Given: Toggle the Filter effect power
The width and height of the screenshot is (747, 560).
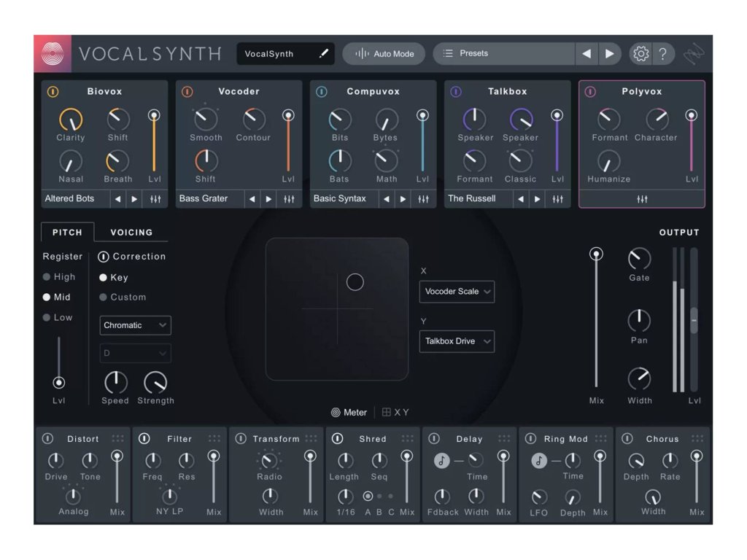Looking at the screenshot, I should [144, 438].
